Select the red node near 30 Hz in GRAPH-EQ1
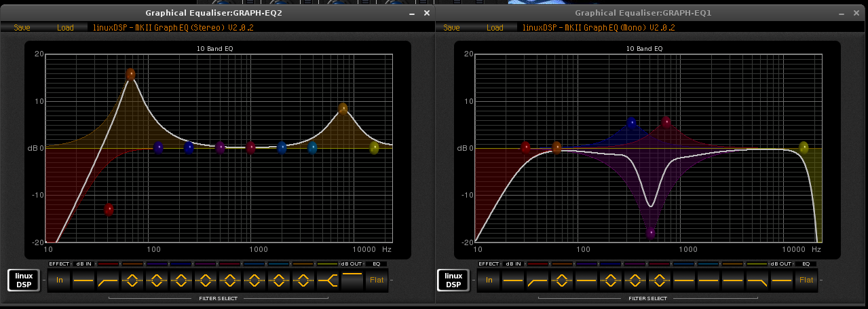The height and width of the screenshot is (309, 868). [525, 147]
